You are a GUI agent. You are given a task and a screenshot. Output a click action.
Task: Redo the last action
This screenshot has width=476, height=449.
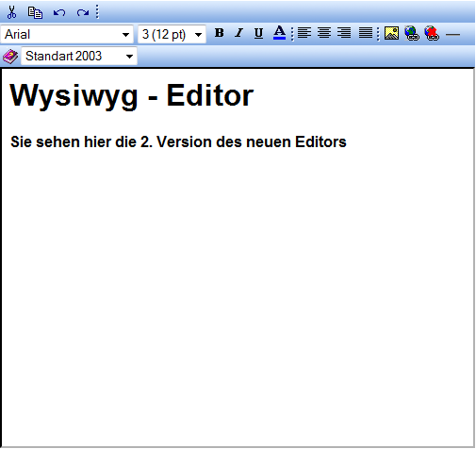[83, 12]
